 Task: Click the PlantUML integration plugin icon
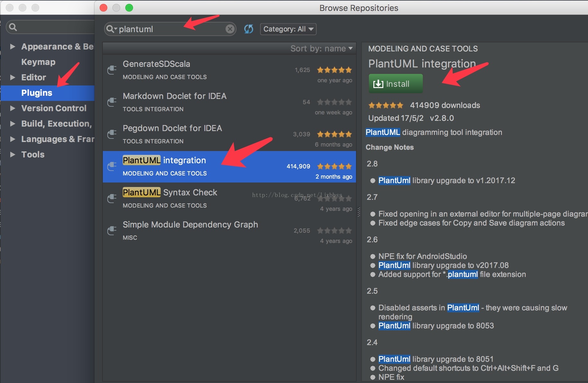click(x=111, y=166)
